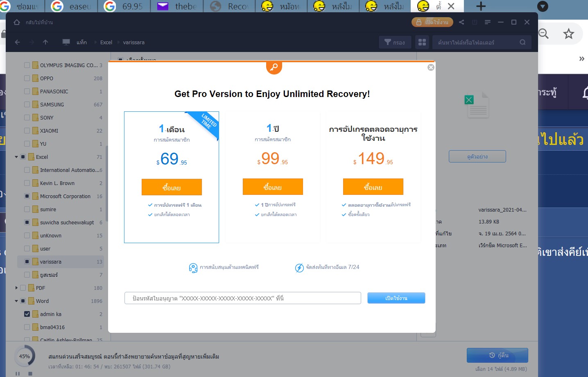Click the orange key icon atop the dialog
This screenshot has height=377, width=588.
(x=274, y=67)
